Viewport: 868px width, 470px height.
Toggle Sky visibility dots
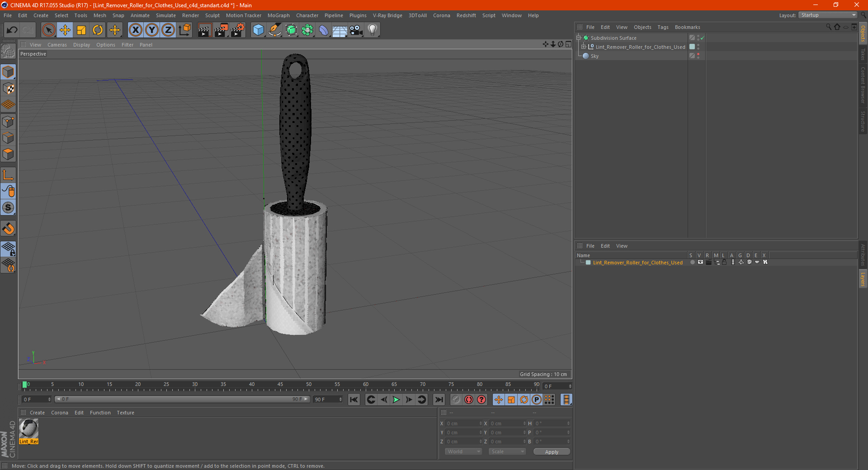coord(698,56)
